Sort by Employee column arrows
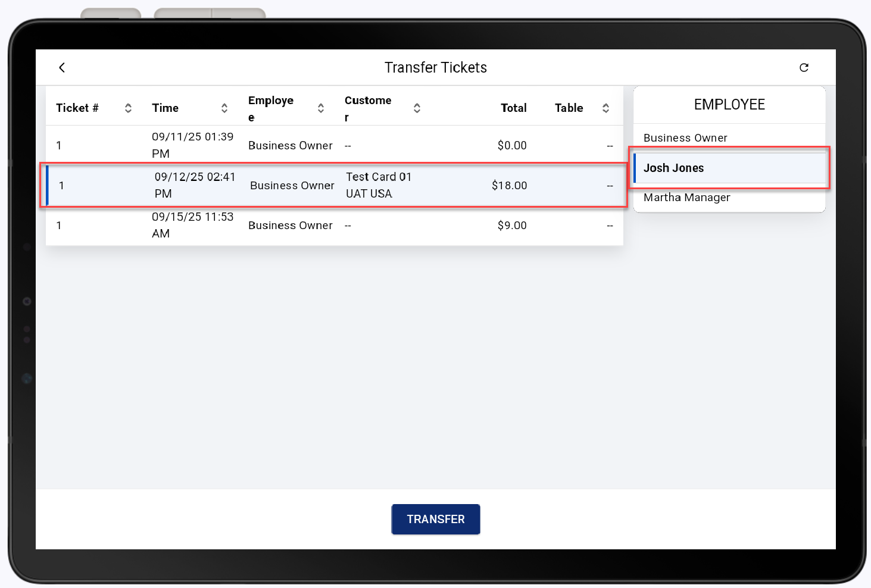Screen dimensions: 871x588 (x=321, y=108)
